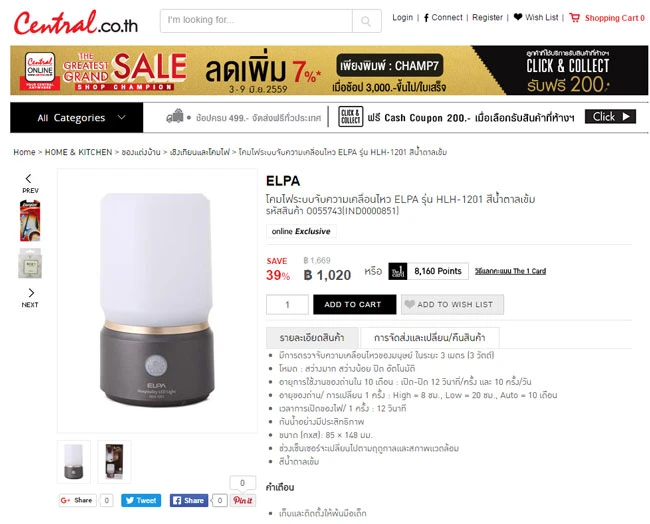Tweet this product
The width and height of the screenshot is (650, 524).
(x=141, y=500)
